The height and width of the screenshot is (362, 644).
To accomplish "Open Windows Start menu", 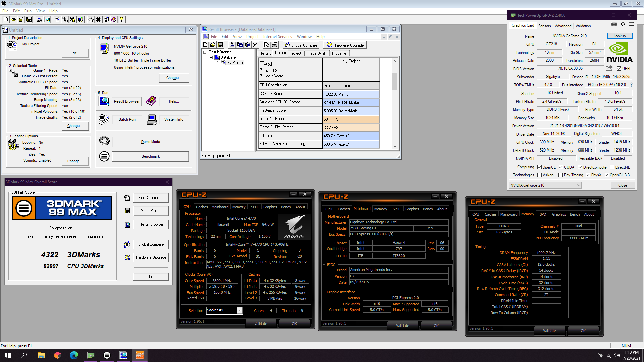I will tap(8, 355).
